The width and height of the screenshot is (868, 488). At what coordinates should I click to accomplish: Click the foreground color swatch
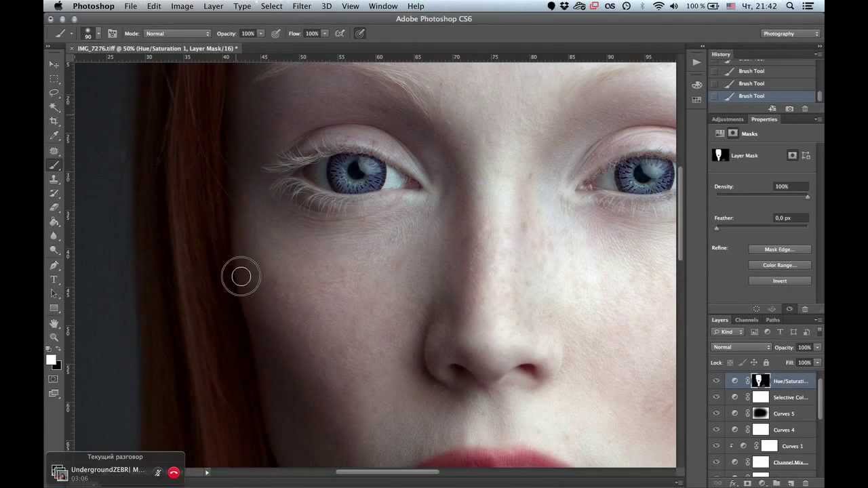click(51, 360)
